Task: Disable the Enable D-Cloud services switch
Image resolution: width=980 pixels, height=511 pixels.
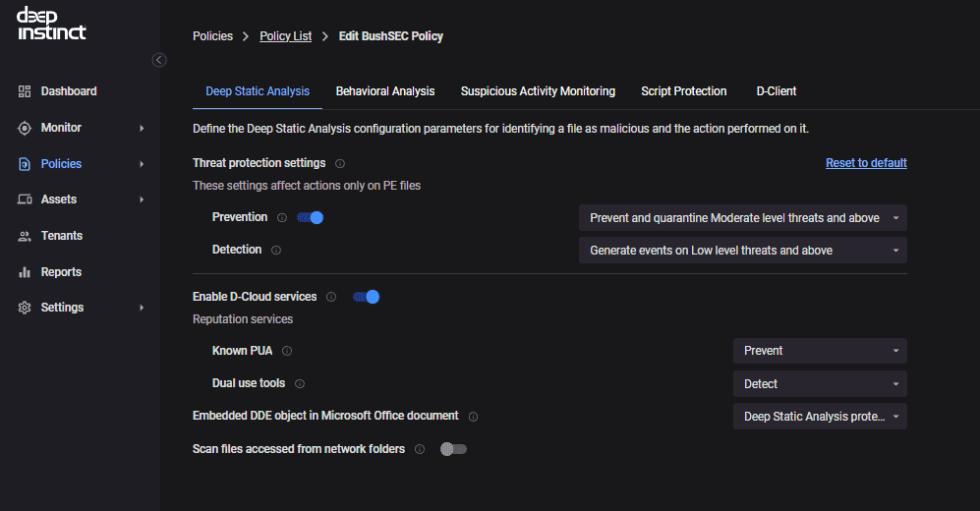Action: point(367,297)
